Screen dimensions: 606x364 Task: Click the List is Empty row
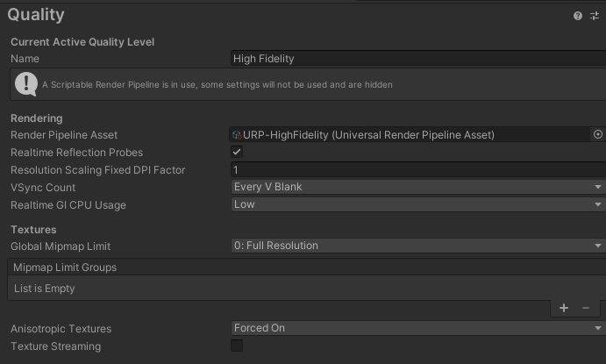307,288
